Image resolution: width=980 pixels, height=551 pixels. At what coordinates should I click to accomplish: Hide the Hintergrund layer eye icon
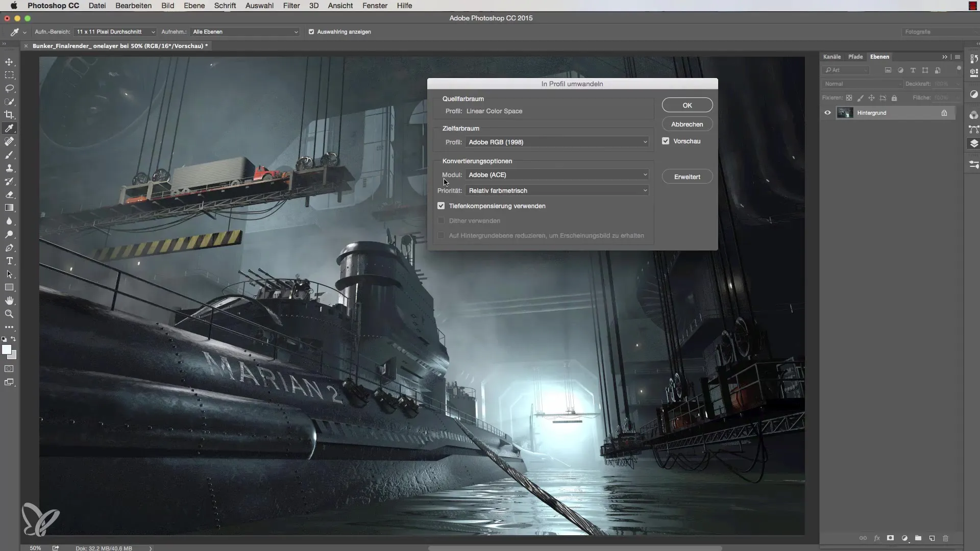[x=827, y=113]
